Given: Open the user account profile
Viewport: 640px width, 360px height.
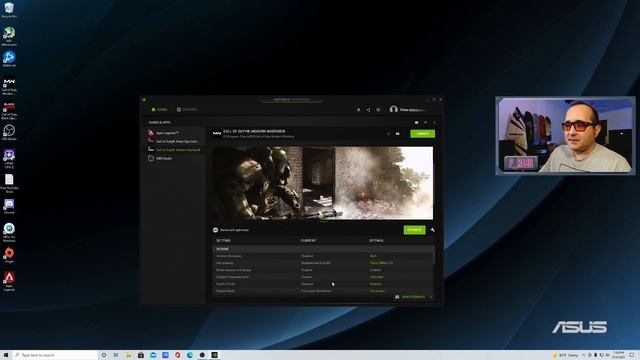Looking at the screenshot, I should coord(408,109).
